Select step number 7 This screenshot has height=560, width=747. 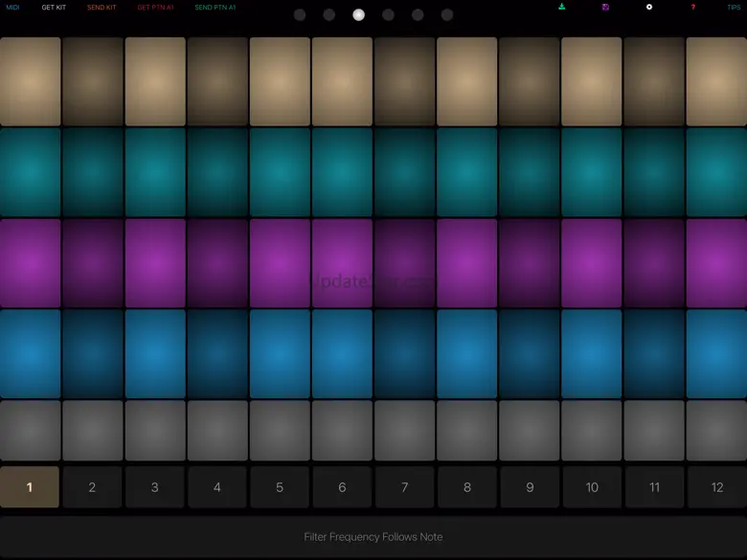[404, 487]
